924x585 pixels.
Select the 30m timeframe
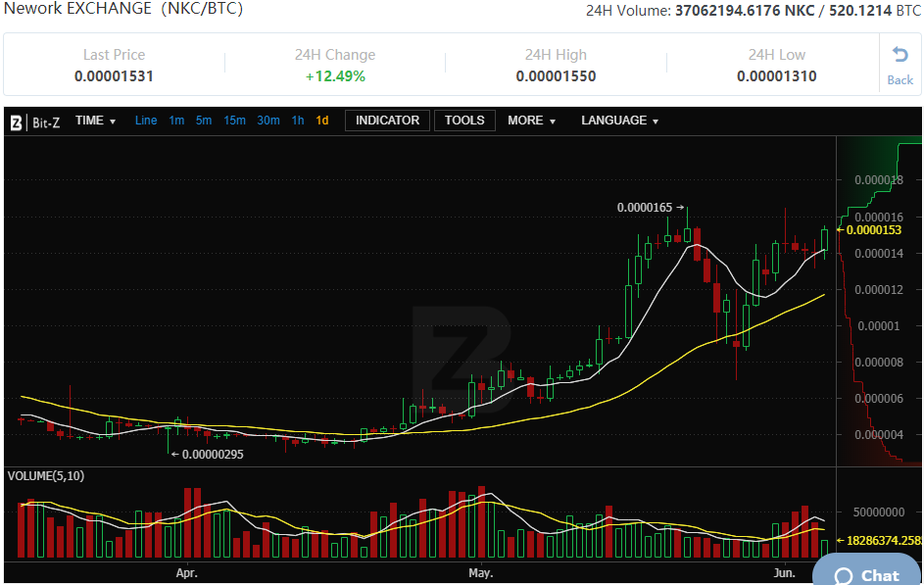click(268, 121)
